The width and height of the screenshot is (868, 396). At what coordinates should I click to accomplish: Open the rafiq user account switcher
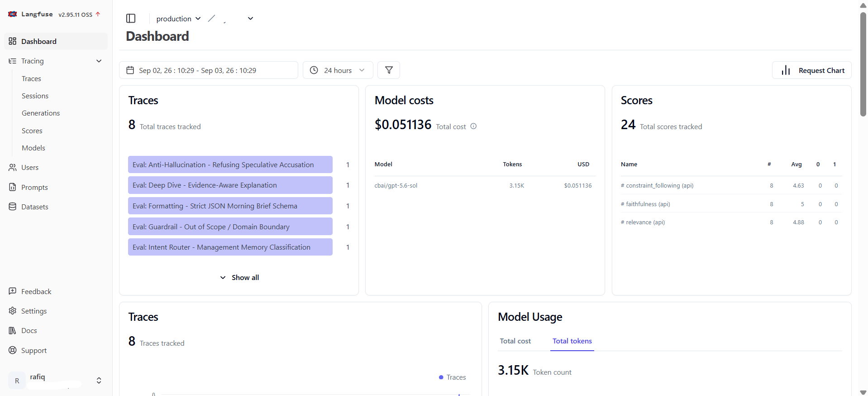click(56, 380)
